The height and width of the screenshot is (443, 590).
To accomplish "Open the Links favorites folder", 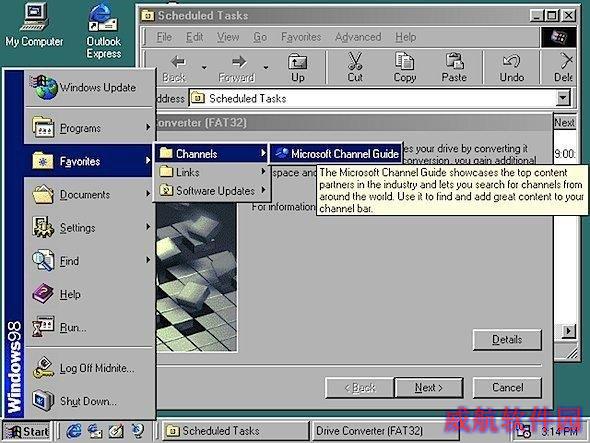I will coord(211,172).
